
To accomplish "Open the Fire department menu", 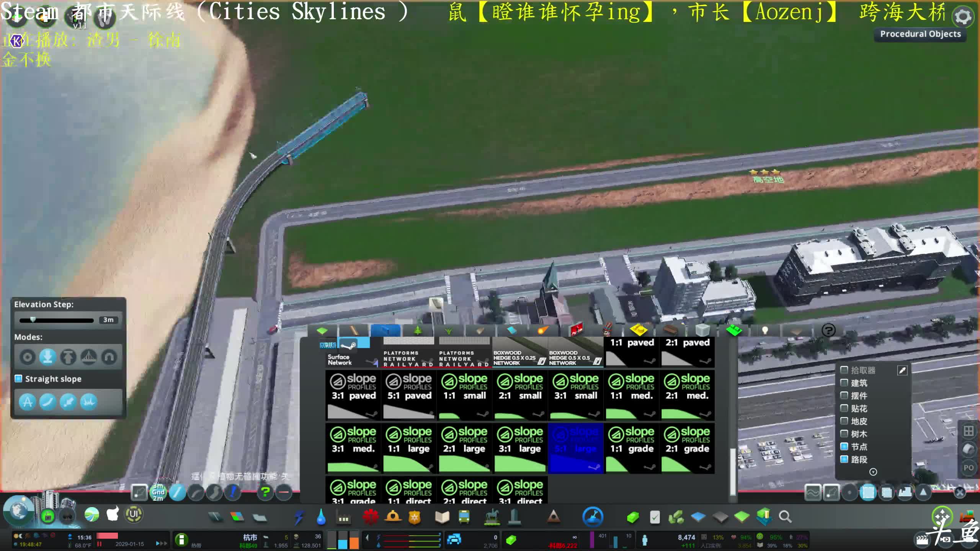I will pos(393,517).
